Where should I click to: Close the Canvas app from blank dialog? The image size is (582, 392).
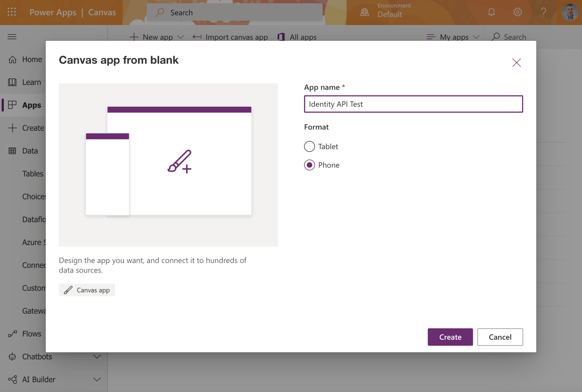(x=516, y=63)
